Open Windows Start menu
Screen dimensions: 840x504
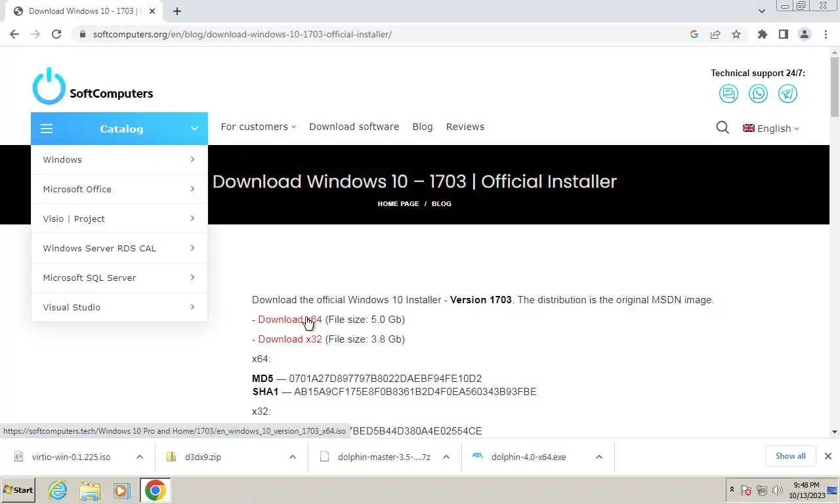tap(18, 490)
